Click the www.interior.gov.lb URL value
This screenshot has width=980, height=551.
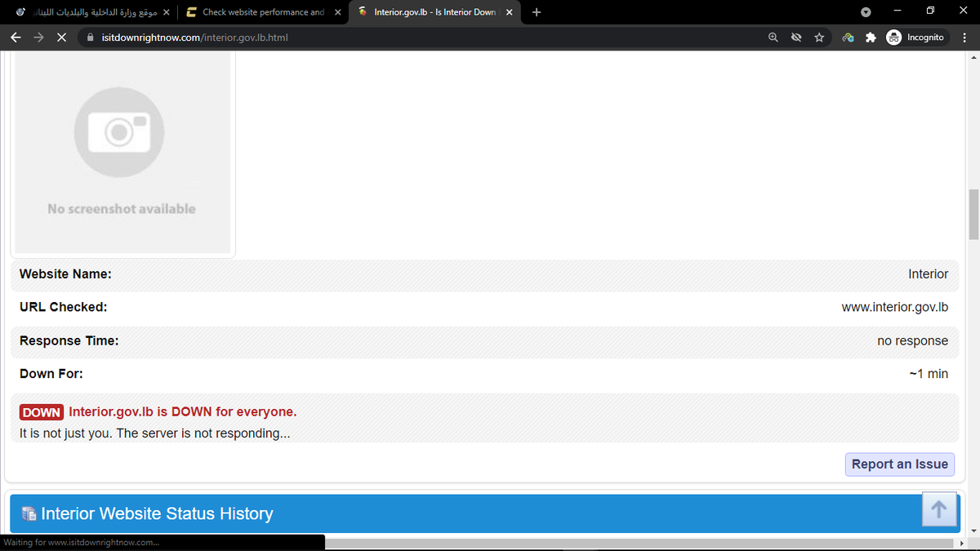tap(895, 307)
